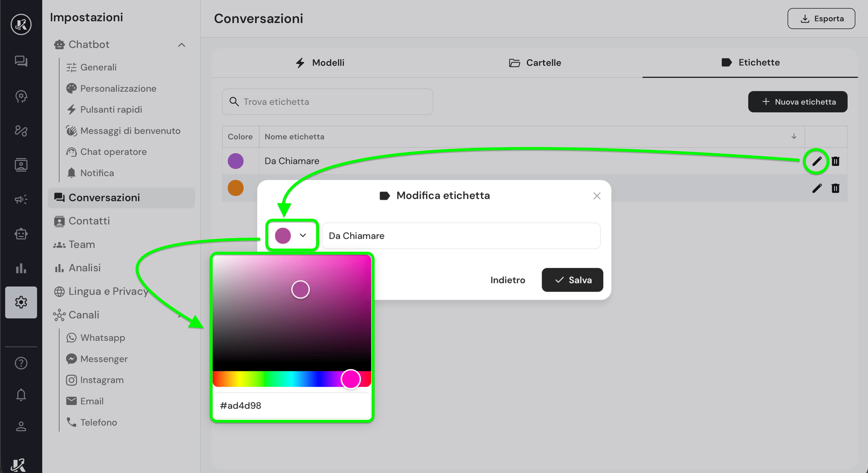The width and height of the screenshot is (868, 473).
Task: Delete the Da Chiamare label with trash icon
Action: pos(835,161)
